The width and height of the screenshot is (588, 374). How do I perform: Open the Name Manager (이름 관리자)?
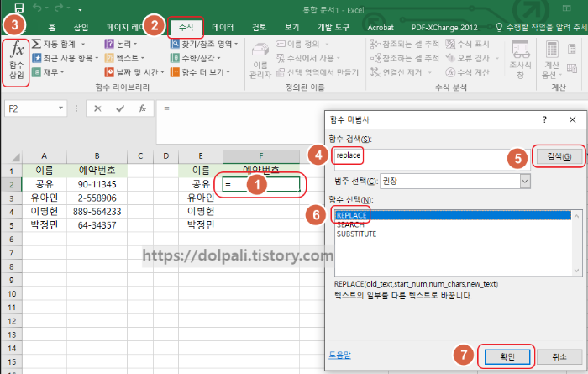point(260,60)
